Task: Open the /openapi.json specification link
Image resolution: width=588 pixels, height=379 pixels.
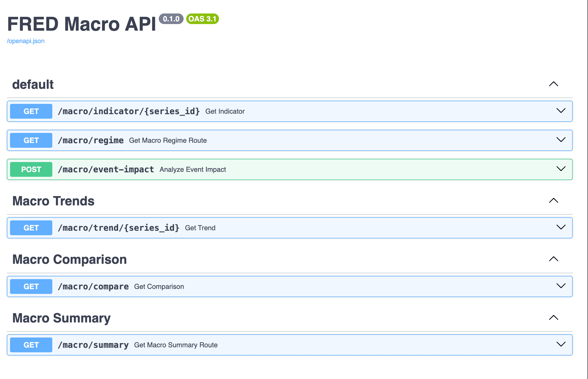Action: coord(25,41)
